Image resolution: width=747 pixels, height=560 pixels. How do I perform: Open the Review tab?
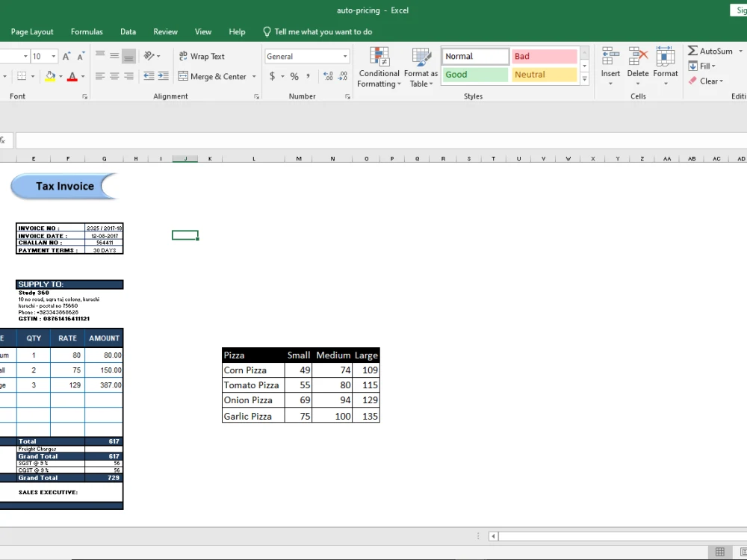click(x=165, y=32)
